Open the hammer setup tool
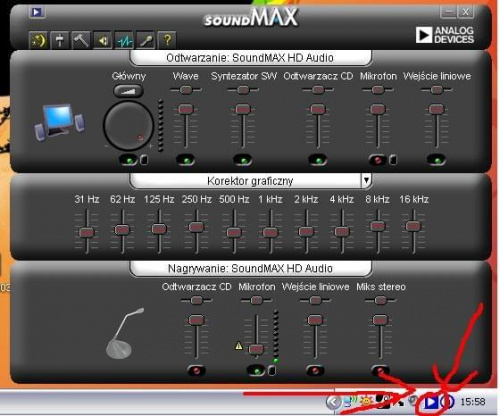500x416 pixels. point(81,41)
